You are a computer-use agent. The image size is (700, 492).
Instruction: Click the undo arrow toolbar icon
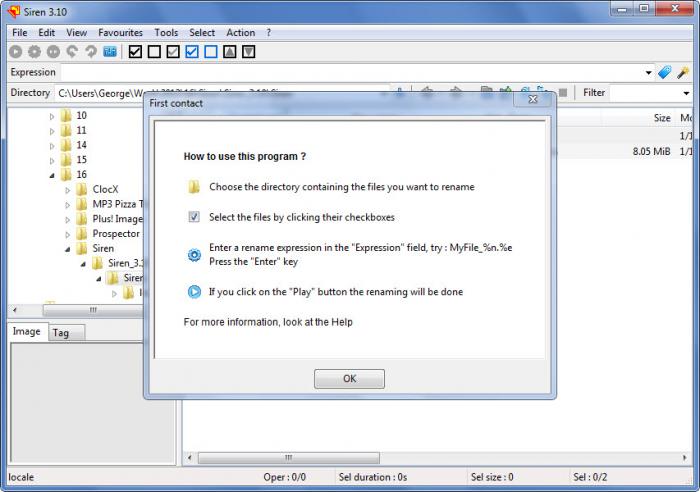[72, 52]
